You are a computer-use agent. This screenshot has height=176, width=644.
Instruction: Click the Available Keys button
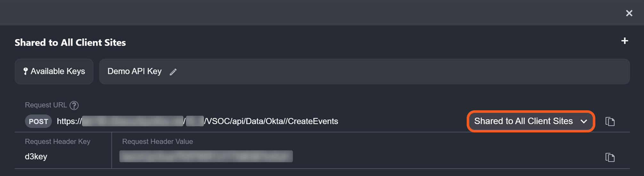tap(54, 71)
